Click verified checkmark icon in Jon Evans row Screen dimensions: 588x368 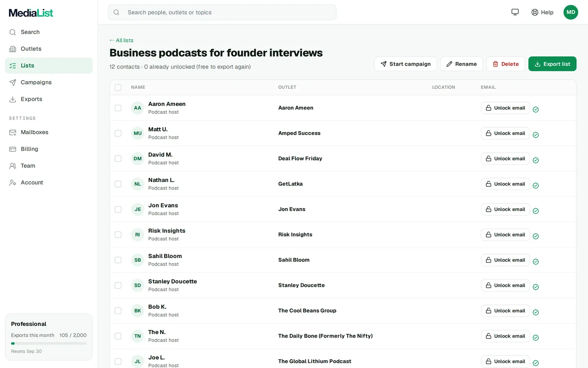[x=536, y=211]
